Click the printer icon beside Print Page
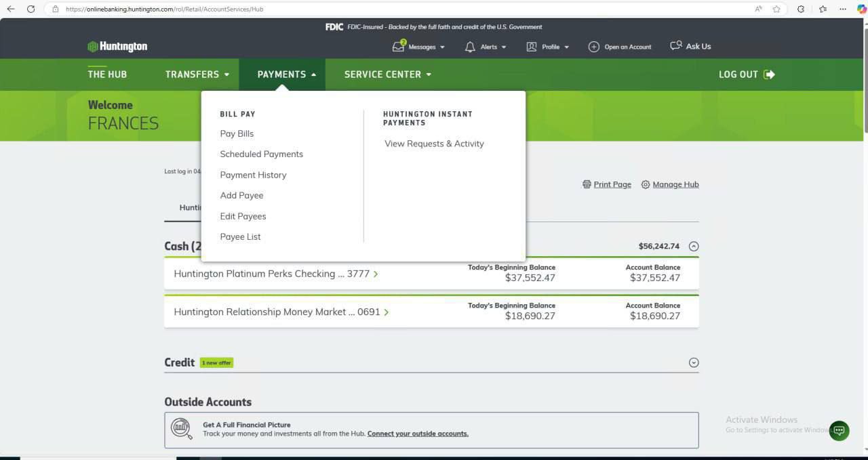The image size is (868, 460). pos(587,184)
